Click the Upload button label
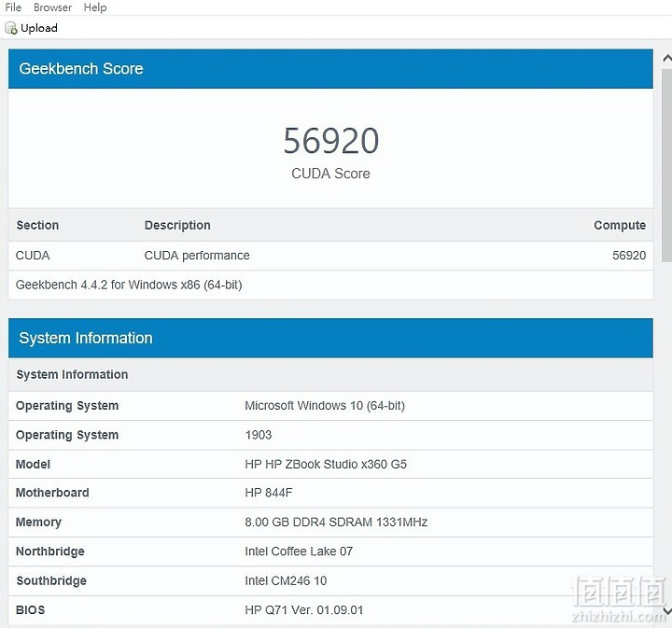This screenshot has width=672, height=628. [x=39, y=28]
